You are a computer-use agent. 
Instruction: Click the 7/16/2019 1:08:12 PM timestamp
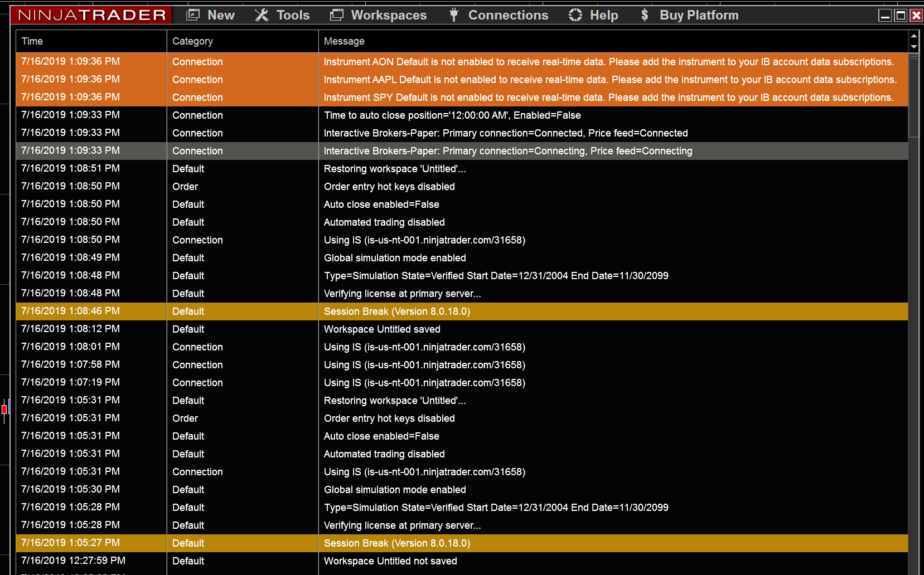point(70,329)
